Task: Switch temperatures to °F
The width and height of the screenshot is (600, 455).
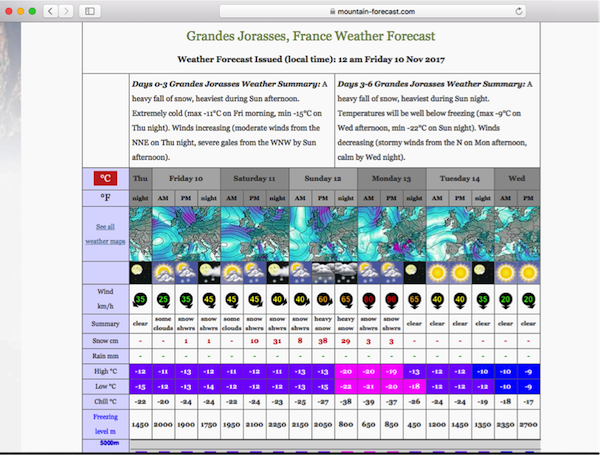Action: (x=106, y=198)
